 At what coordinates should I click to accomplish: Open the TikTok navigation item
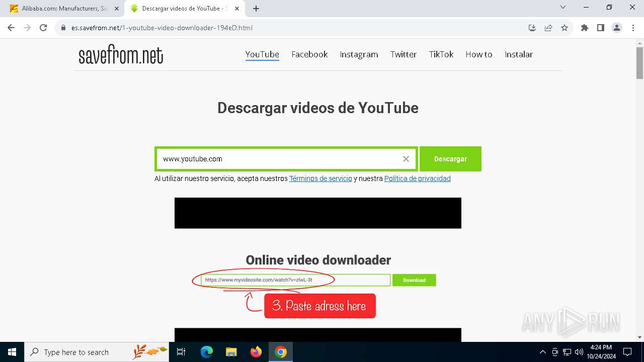pyautogui.click(x=441, y=54)
